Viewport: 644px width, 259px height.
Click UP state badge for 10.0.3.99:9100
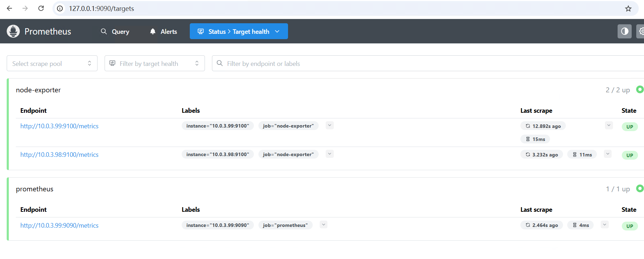tap(630, 127)
